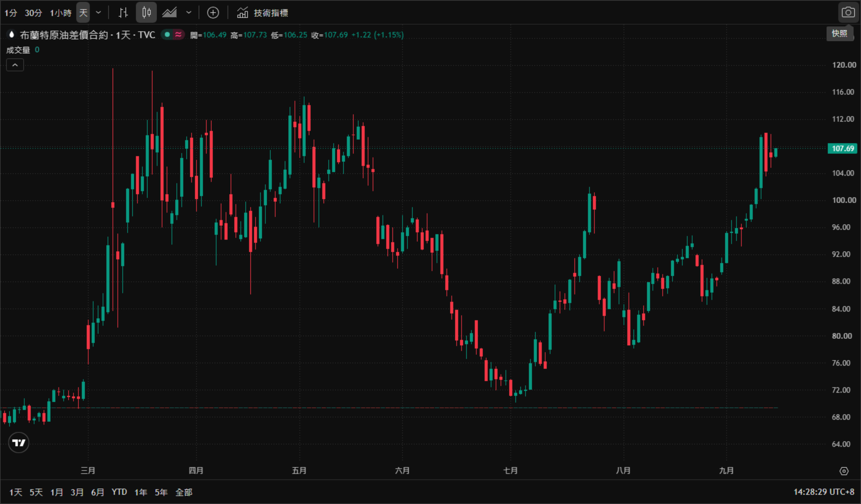861x504 pixels.
Task: Click the 八月 time axis label
Action: (623, 471)
